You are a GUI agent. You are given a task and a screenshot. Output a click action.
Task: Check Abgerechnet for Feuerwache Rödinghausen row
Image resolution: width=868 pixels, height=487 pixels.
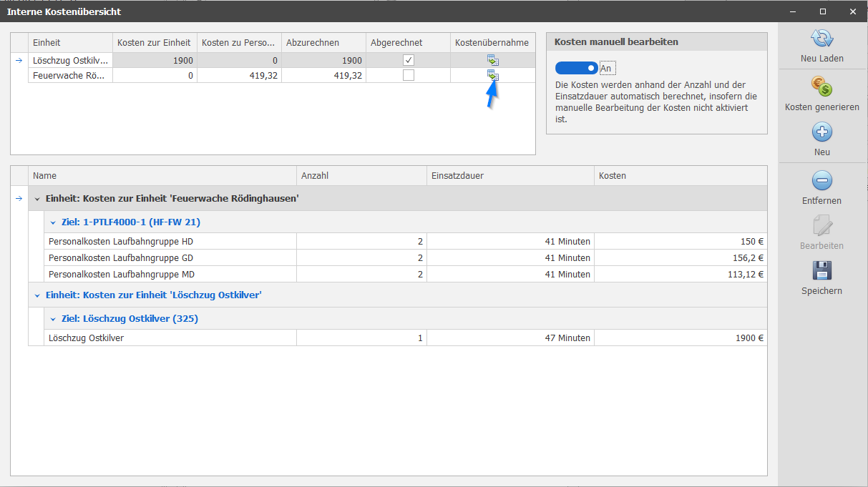409,75
